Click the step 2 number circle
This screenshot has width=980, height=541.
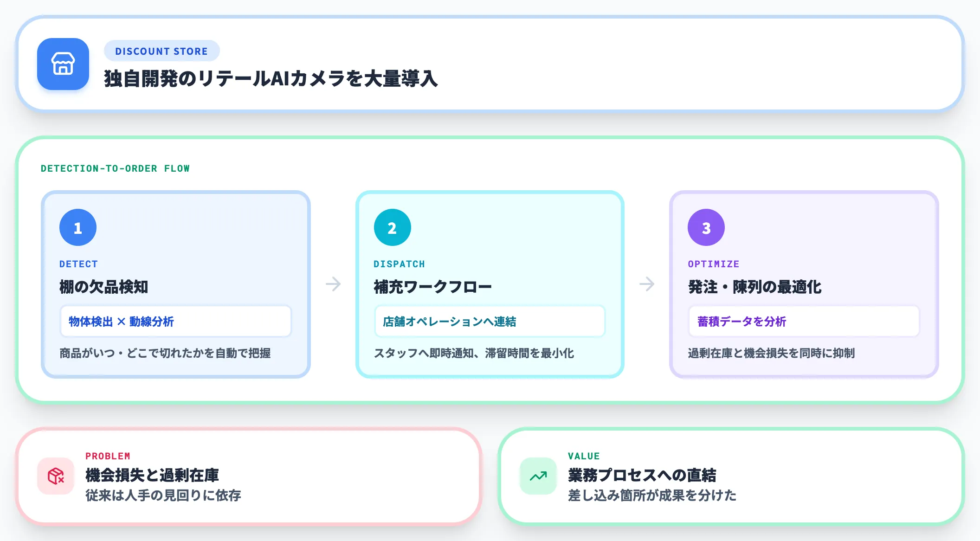[393, 227]
